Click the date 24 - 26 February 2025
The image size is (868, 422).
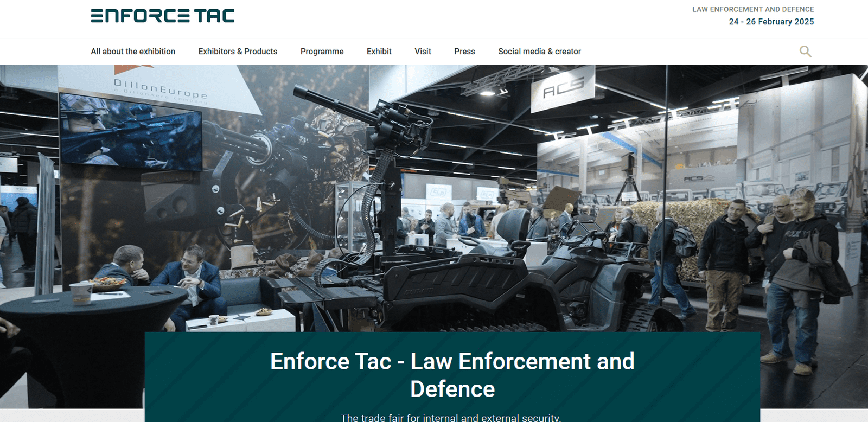(x=771, y=22)
